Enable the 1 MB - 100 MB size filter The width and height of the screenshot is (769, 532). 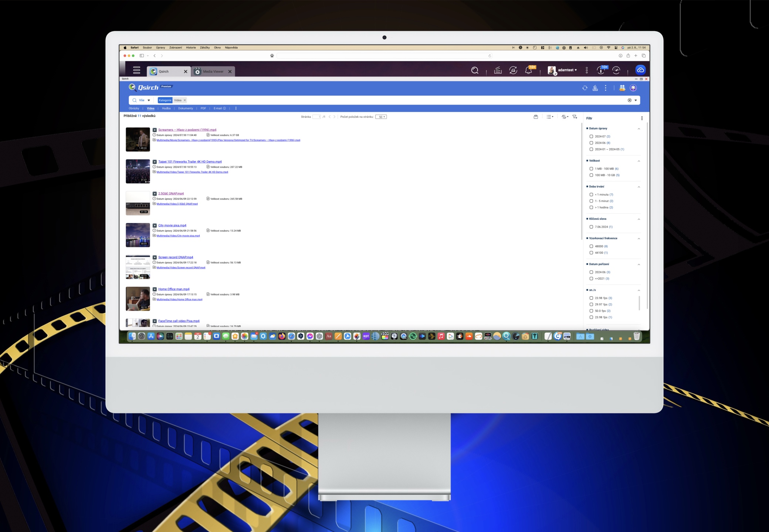tap(591, 169)
